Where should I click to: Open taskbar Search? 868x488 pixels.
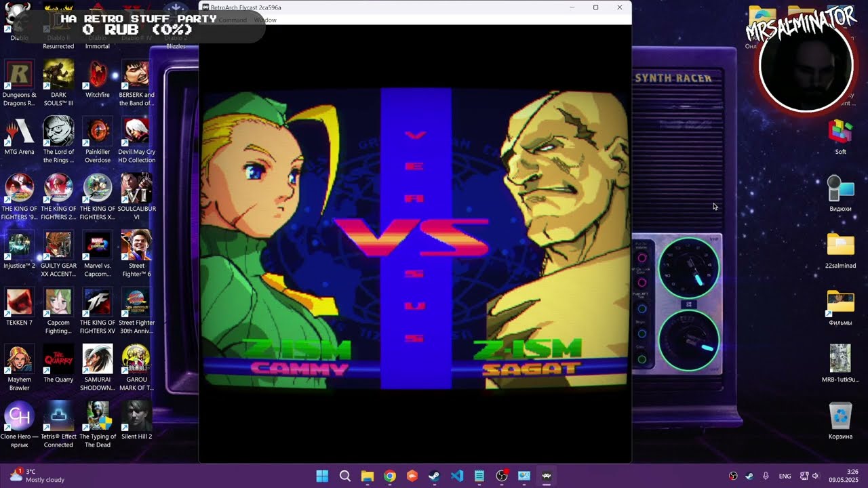tap(344, 476)
